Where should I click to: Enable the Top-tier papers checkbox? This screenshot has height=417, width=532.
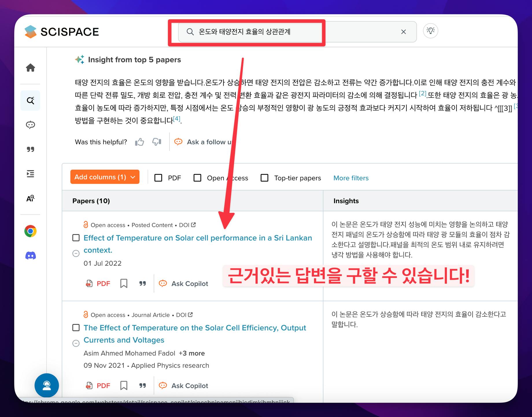tap(265, 178)
